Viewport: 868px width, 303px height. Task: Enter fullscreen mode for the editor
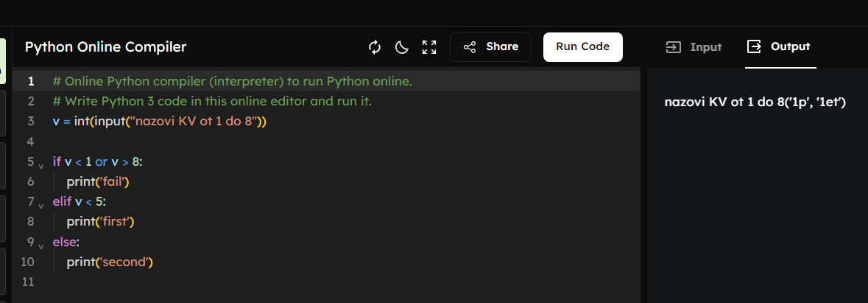429,47
